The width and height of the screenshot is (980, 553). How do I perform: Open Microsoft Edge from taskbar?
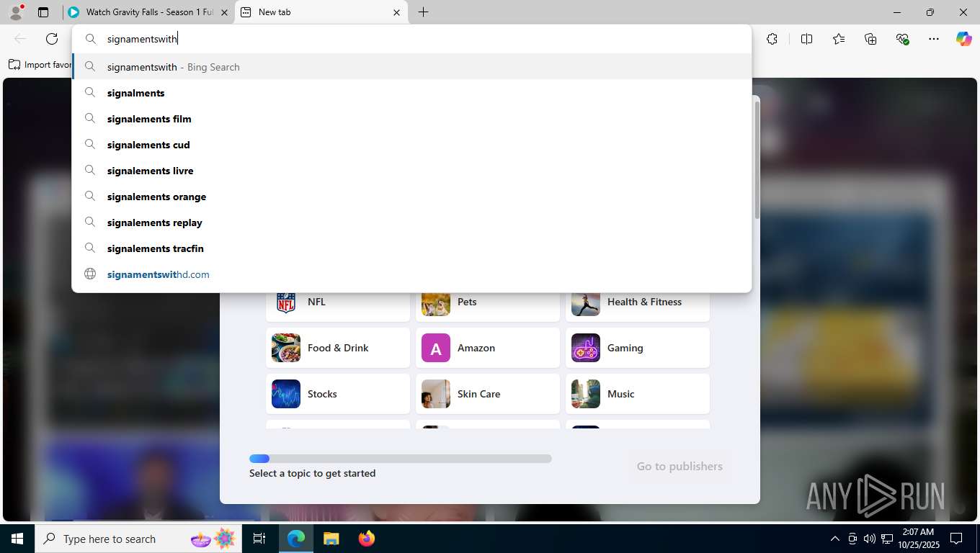coord(296,539)
